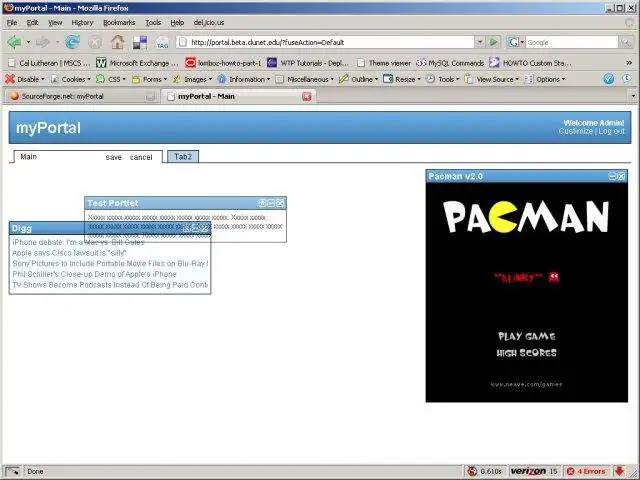Click the Customize link in header

(x=576, y=131)
